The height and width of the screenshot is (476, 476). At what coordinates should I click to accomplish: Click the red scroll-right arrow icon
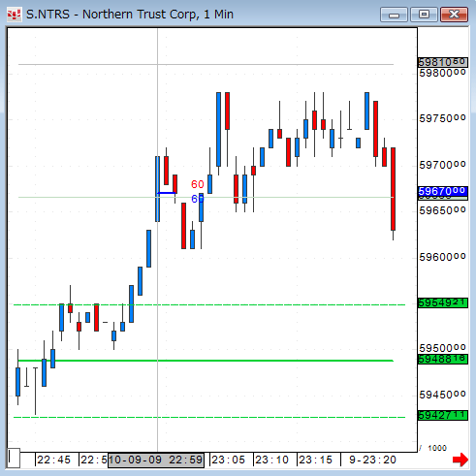[460, 460]
